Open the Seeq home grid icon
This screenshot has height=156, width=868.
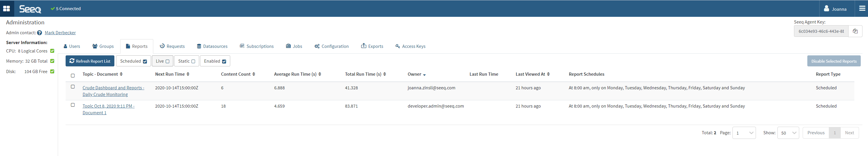pos(6,8)
